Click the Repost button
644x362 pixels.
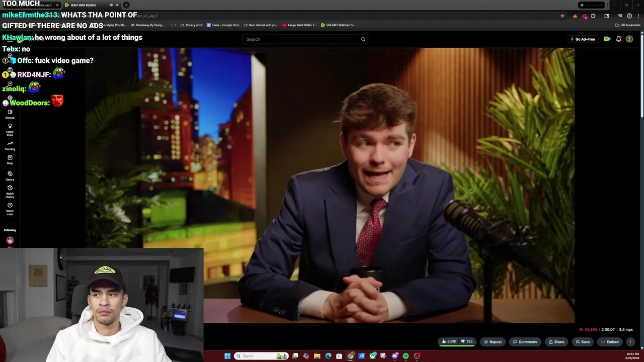pos(493,342)
